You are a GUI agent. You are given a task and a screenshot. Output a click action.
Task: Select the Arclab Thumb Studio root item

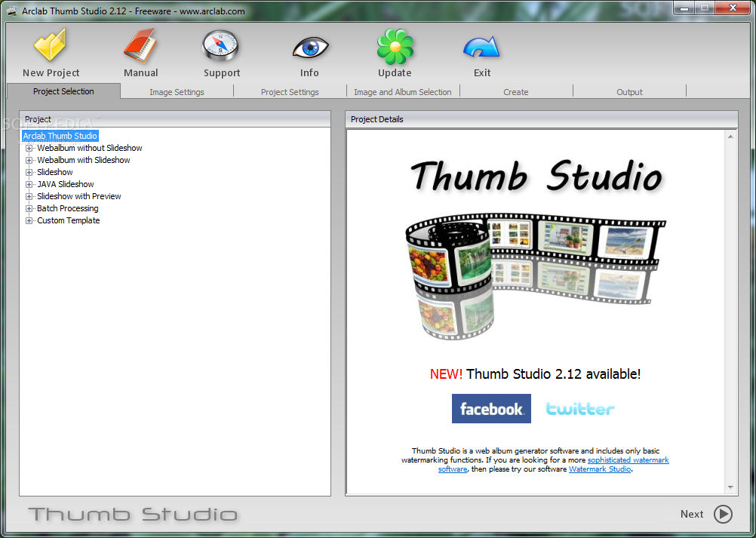click(x=60, y=136)
